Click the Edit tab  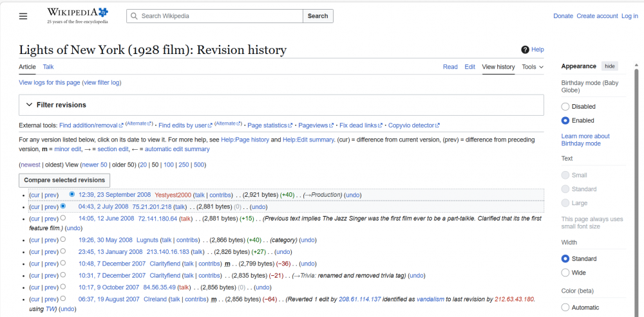[x=470, y=67]
